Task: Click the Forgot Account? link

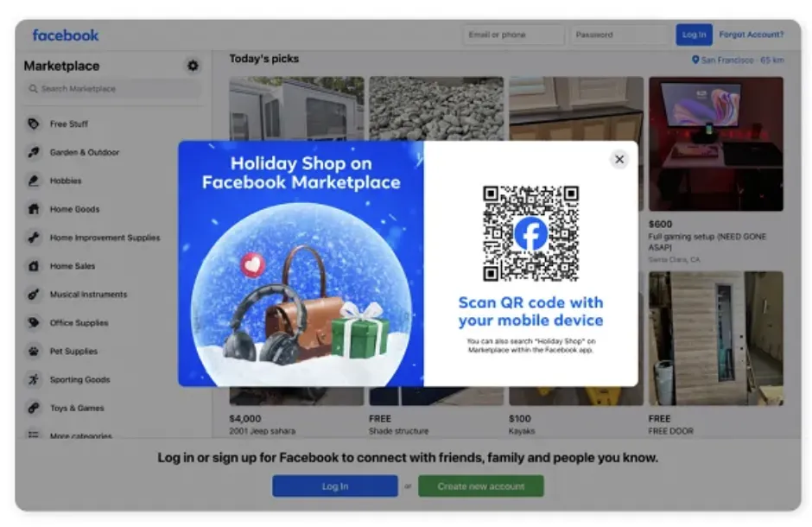Action: pos(751,35)
